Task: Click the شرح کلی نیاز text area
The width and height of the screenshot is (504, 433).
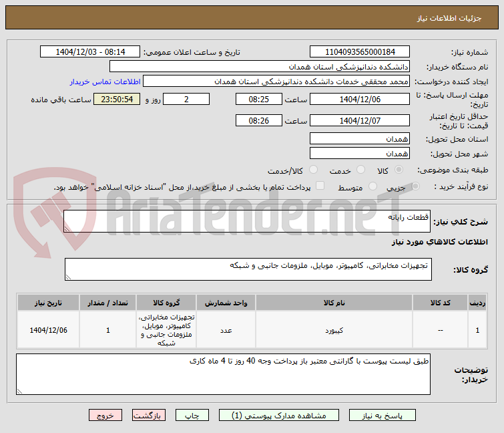Action: pos(247,221)
